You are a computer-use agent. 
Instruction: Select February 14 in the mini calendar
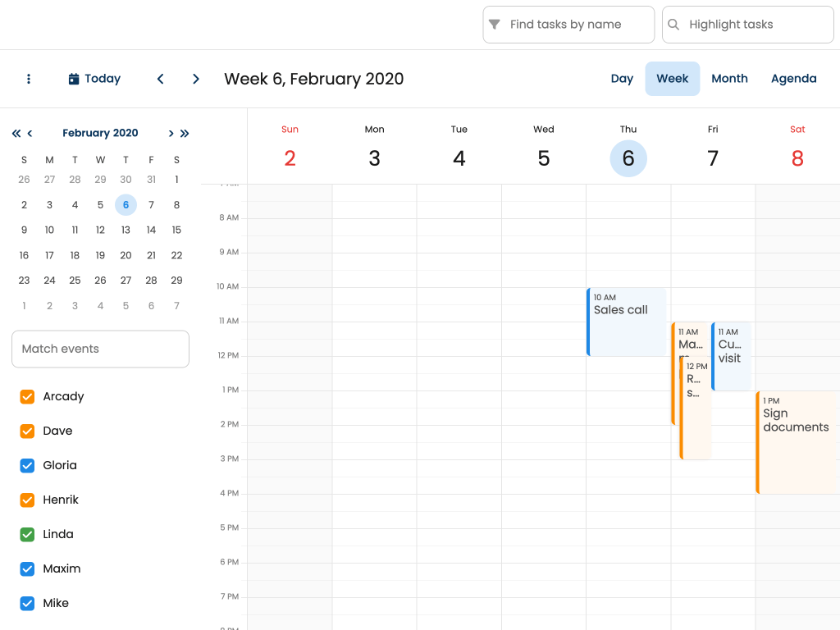click(151, 230)
